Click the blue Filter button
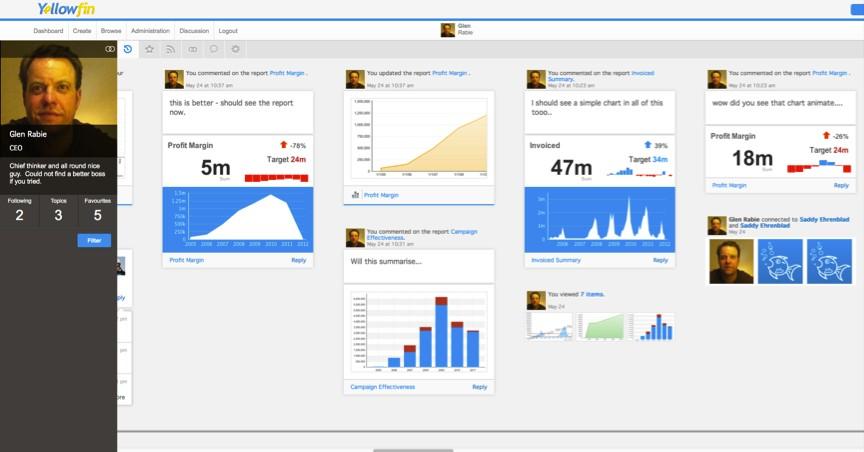This screenshot has height=452, width=864. (x=94, y=240)
